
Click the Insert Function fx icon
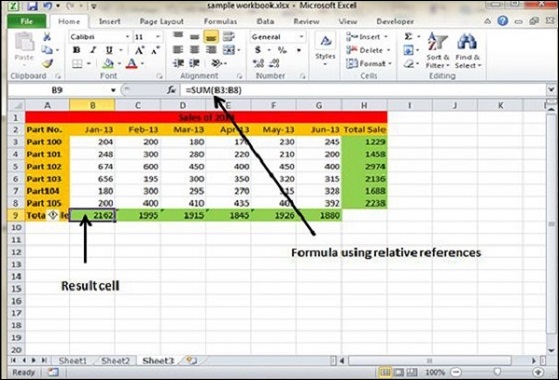[172, 90]
